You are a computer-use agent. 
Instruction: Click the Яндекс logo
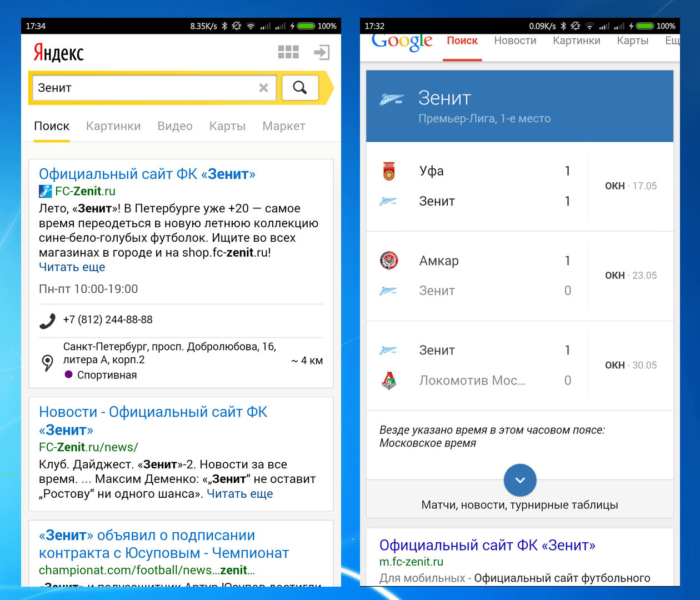tap(58, 53)
